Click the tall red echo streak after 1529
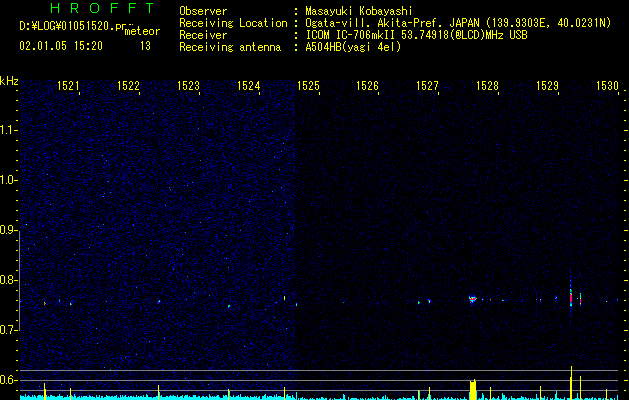Screen dimensions: 629x400 click(571, 298)
